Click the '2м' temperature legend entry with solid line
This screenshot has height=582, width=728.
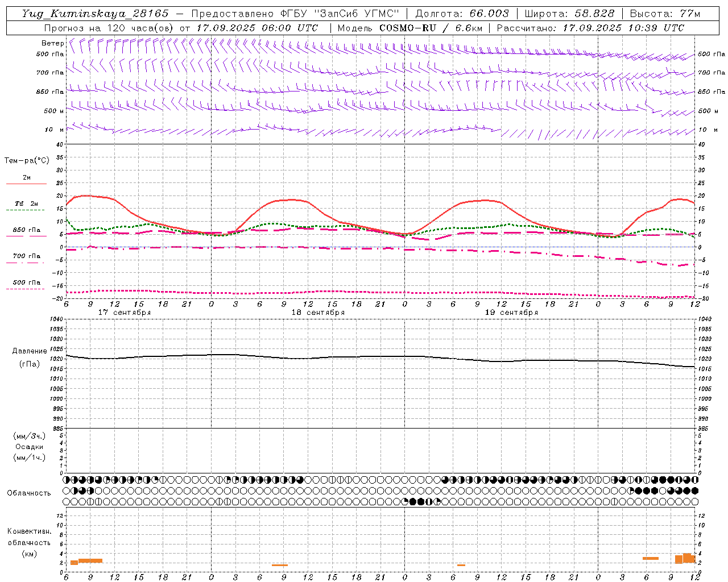[x=27, y=177]
